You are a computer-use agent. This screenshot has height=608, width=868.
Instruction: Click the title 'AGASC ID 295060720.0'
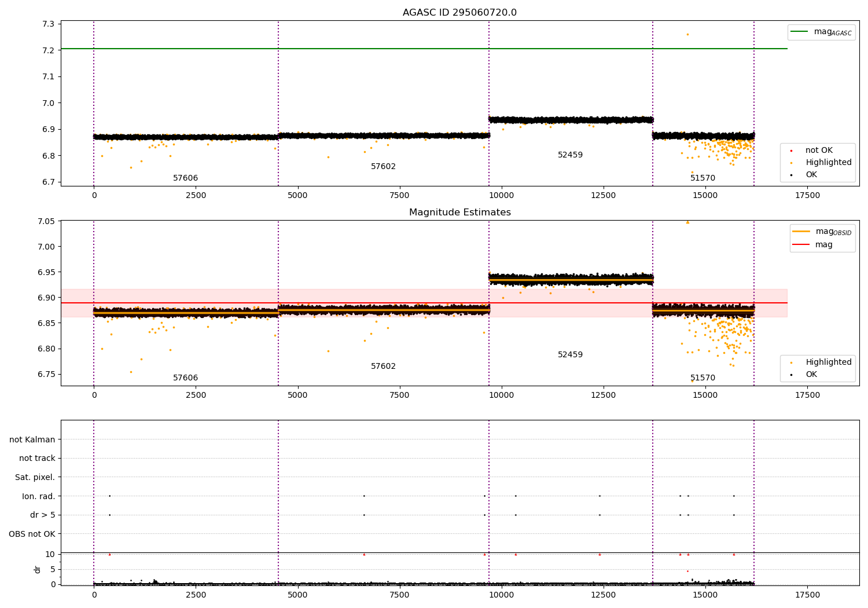[x=459, y=13]
